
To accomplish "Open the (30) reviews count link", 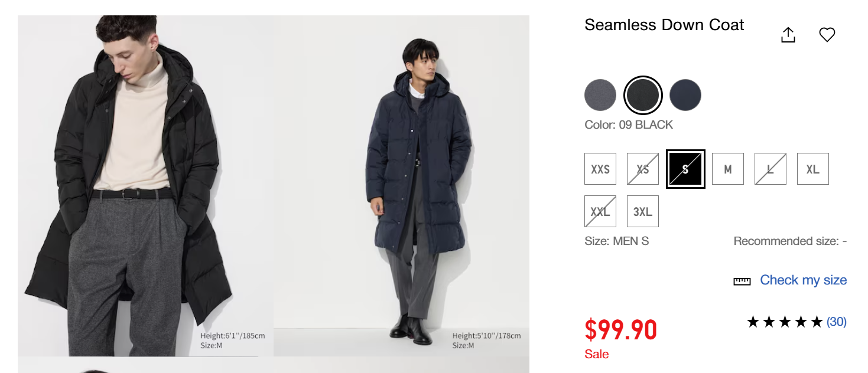I will click(x=836, y=322).
